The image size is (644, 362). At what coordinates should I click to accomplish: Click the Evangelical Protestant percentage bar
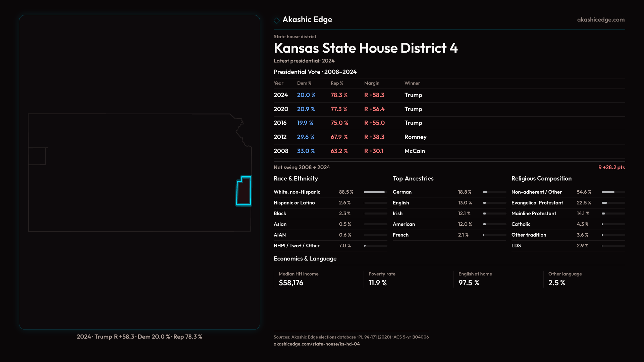613,203
